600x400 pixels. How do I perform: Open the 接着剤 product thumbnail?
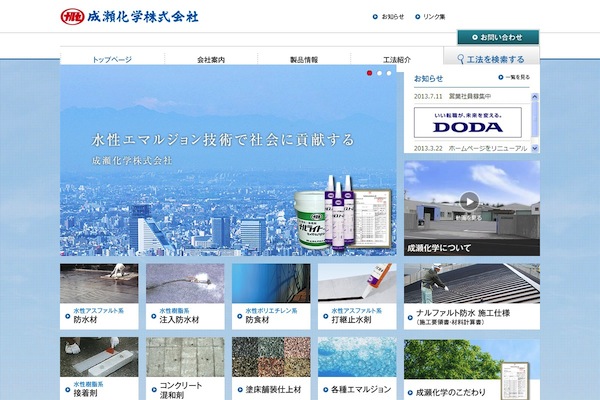click(x=99, y=357)
